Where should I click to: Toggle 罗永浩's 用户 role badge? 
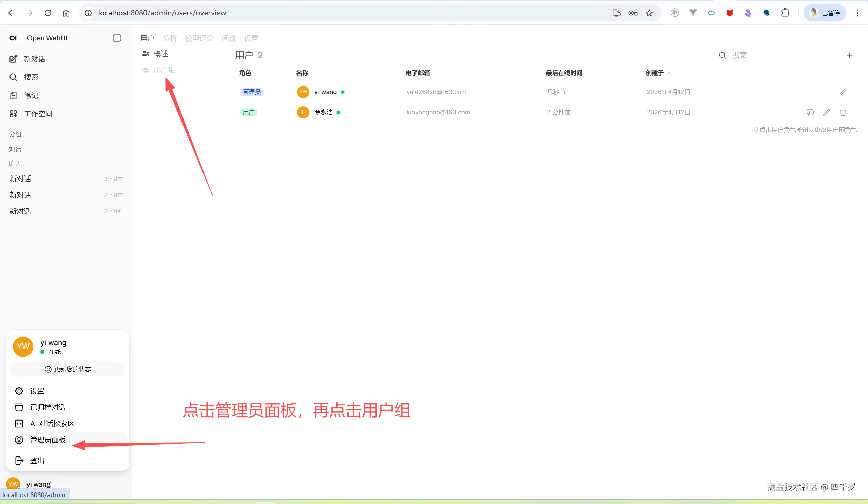pos(249,112)
